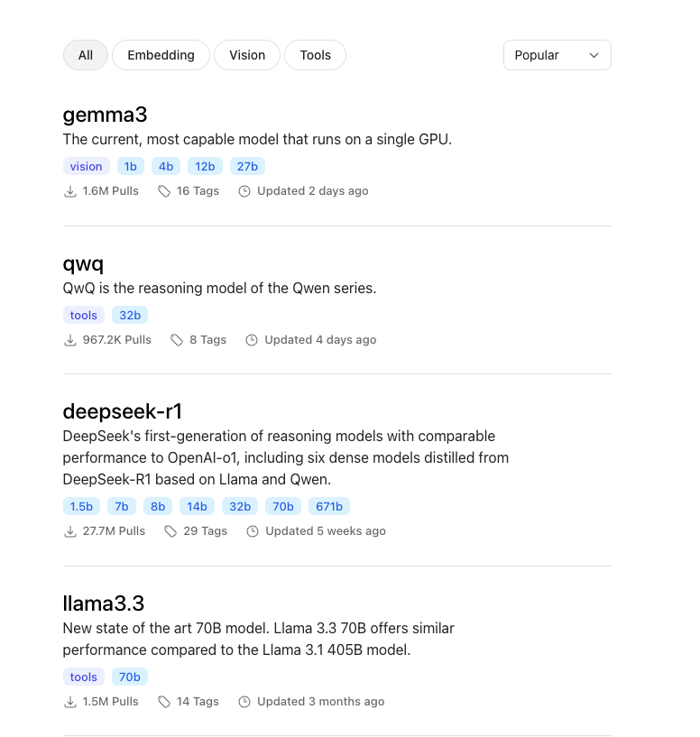The image size is (700, 737).
Task: Click the tools tag under qwq
Action: click(x=84, y=315)
